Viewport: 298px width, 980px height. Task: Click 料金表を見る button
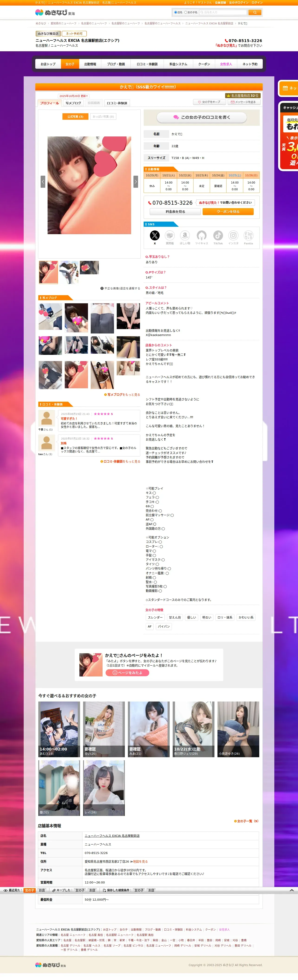(x=175, y=211)
